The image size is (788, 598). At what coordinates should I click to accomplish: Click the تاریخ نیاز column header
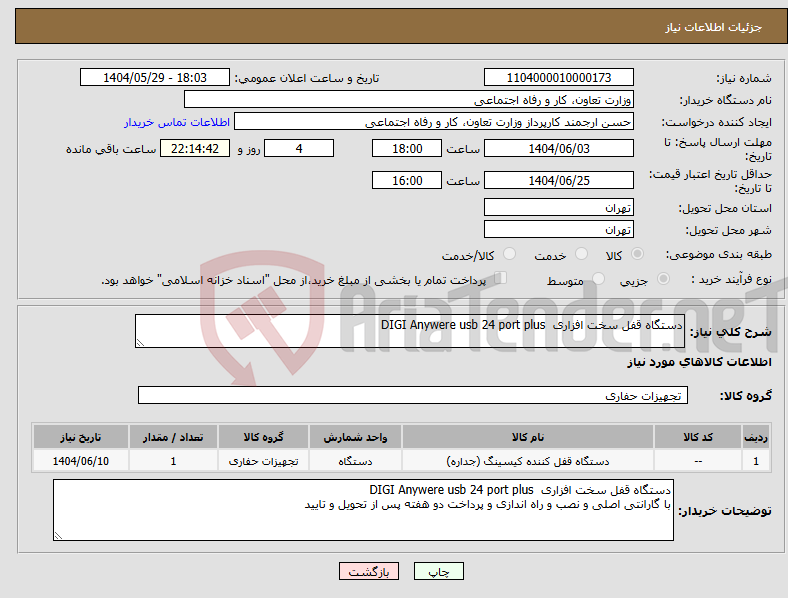(80, 437)
